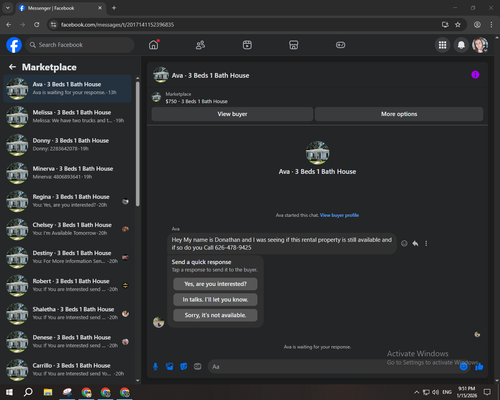The height and width of the screenshot is (400, 500).
Task: Open the Facebook menu grid icon
Action: (x=442, y=45)
